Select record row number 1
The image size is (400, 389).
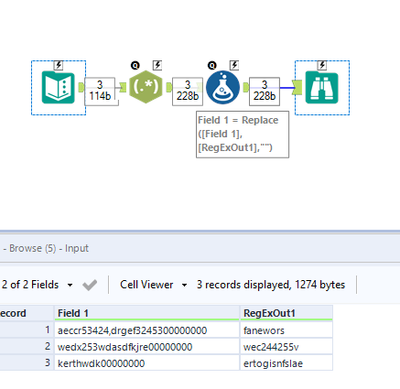coord(27,330)
